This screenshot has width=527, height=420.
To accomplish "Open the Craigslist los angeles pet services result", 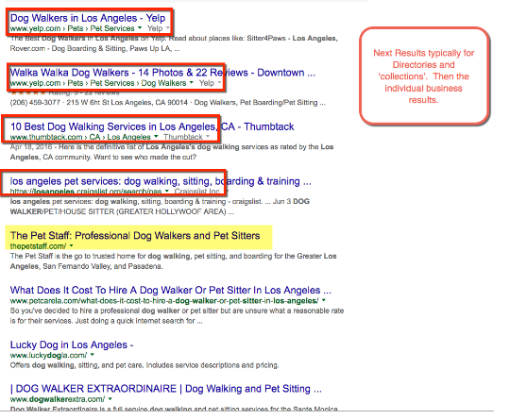I will pyautogui.click(x=161, y=181).
